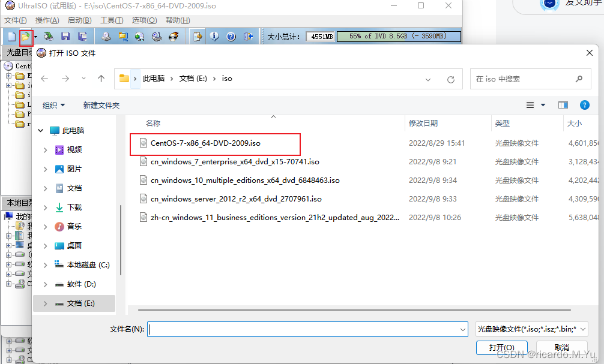Click the view mode list icon
The image size is (604, 364).
(530, 105)
